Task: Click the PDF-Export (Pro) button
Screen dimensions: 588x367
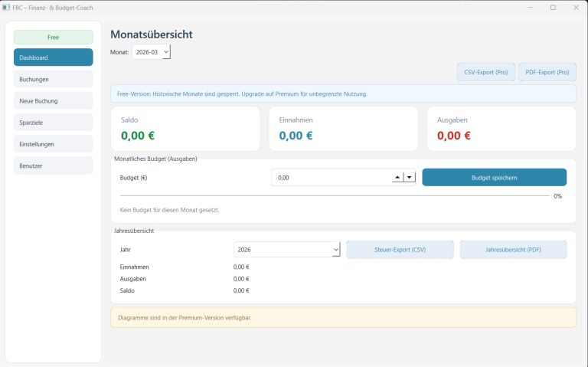Action: click(547, 72)
